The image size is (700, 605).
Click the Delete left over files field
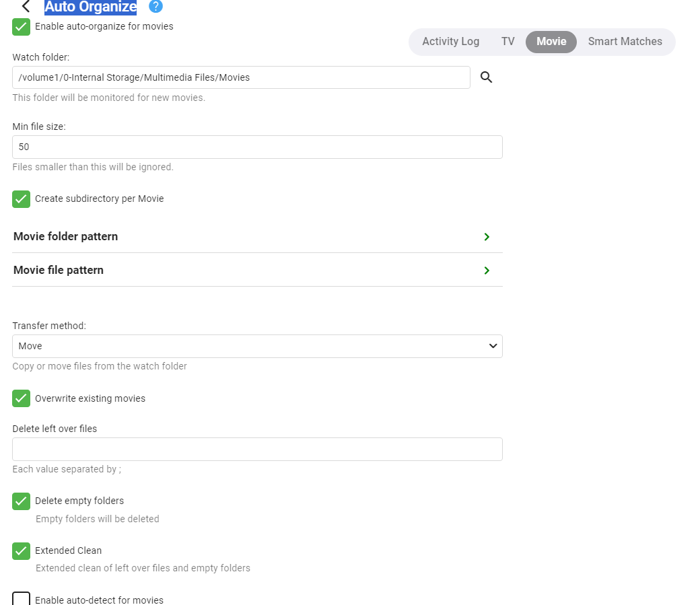(257, 449)
